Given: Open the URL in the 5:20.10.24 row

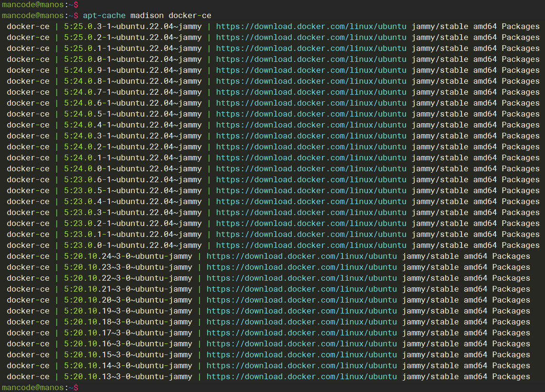Looking at the screenshot, I should [301, 256].
